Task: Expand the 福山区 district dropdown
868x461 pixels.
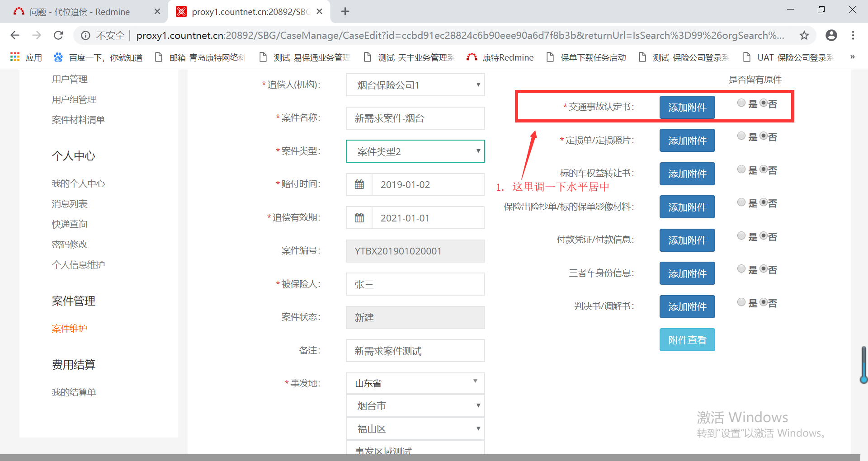Action: 415,428
